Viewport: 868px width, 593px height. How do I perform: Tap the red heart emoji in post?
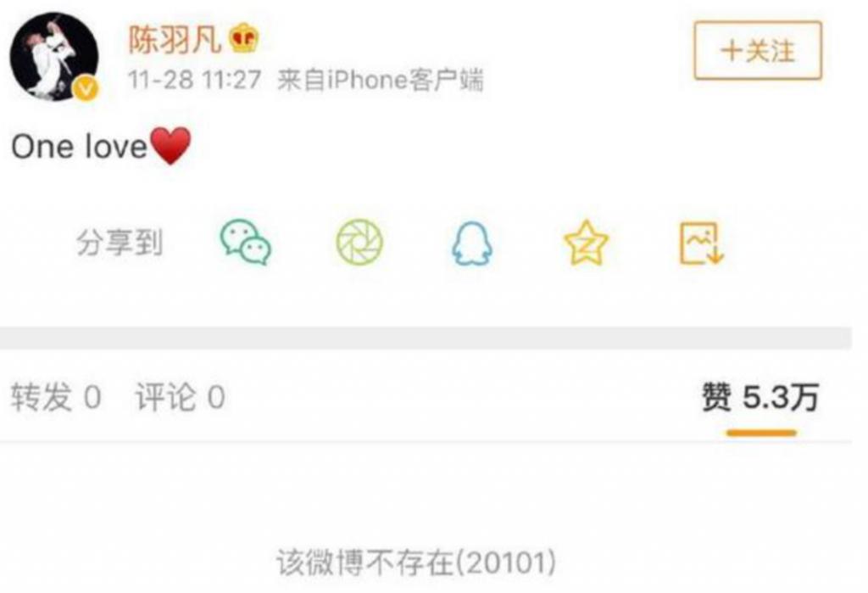click(171, 146)
